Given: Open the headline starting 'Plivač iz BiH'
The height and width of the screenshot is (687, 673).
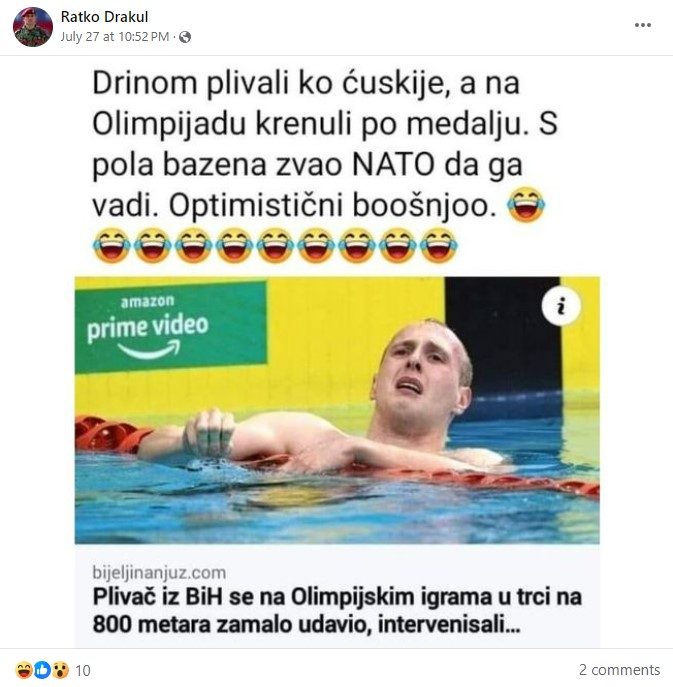Looking at the screenshot, I should [x=337, y=611].
